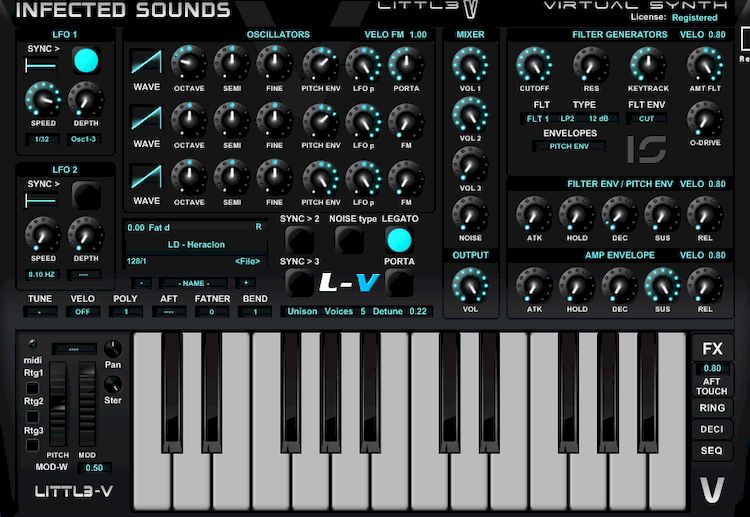Open the ENVELOPES PITCH ENV selector
750x517 pixels.
[x=569, y=146]
